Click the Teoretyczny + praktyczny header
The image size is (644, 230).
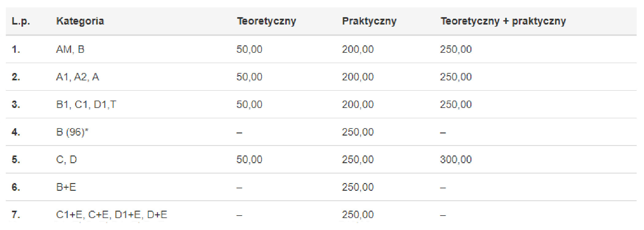tap(503, 21)
